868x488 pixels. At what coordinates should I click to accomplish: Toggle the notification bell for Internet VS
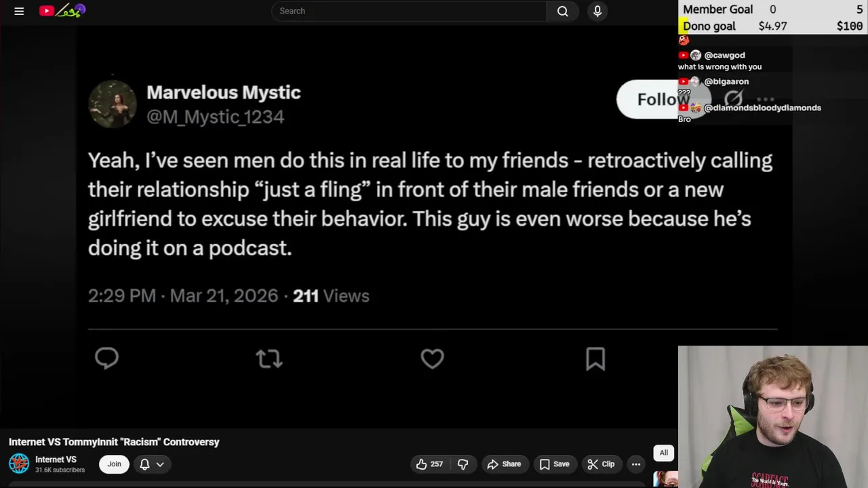(x=144, y=464)
